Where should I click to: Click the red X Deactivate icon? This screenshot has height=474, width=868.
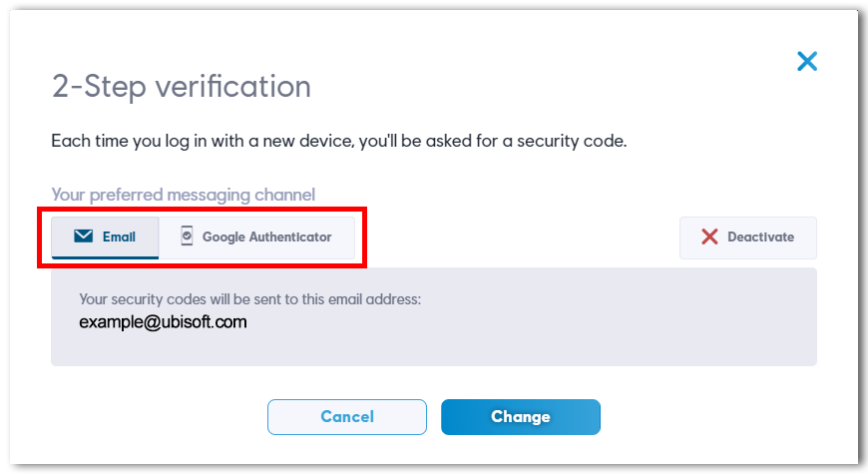tap(709, 237)
